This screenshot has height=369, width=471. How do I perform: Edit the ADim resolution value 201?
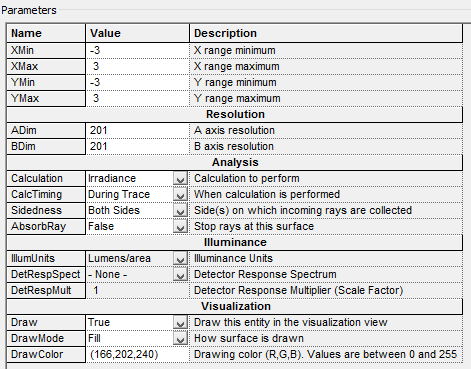pyautogui.click(x=137, y=130)
